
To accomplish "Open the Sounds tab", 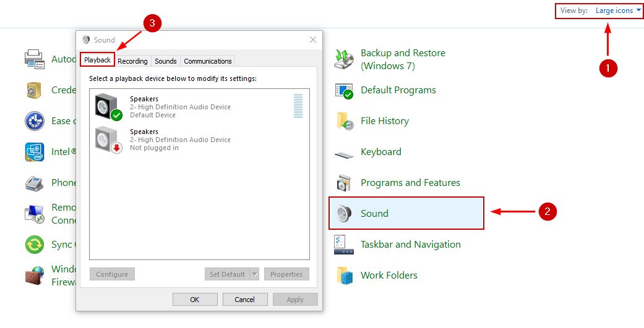I will pyautogui.click(x=166, y=61).
